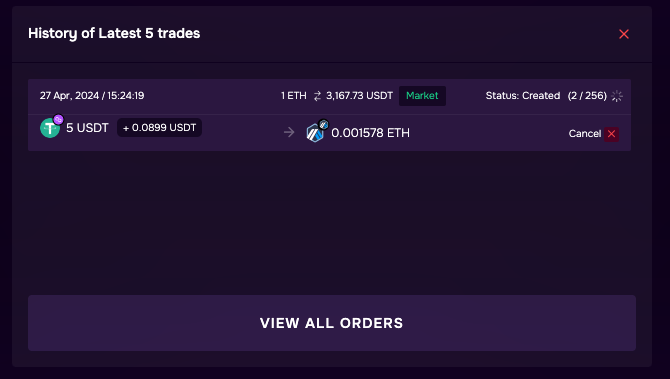Click the green USDT Tether coin icon
Image resolution: width=670 pixels, height=379 pixels.
point(50,128)
